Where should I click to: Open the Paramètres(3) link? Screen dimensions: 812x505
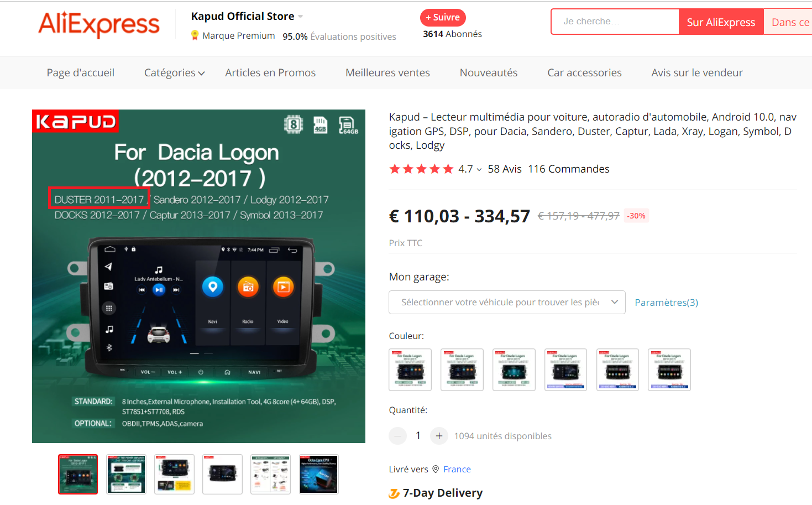coord(666,303)
